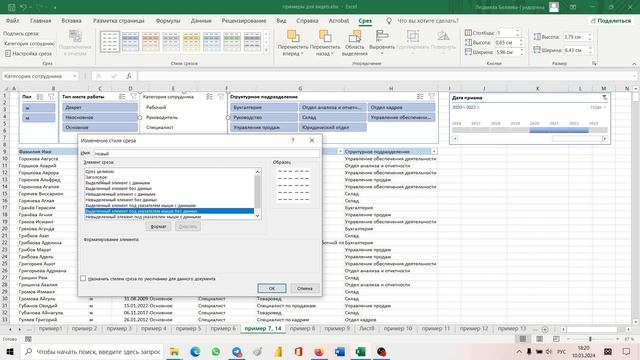Click the selected range bar on the timeline
Image resolution: width=640 pixels, height=360 pixels.
click(x=559, y=130)
